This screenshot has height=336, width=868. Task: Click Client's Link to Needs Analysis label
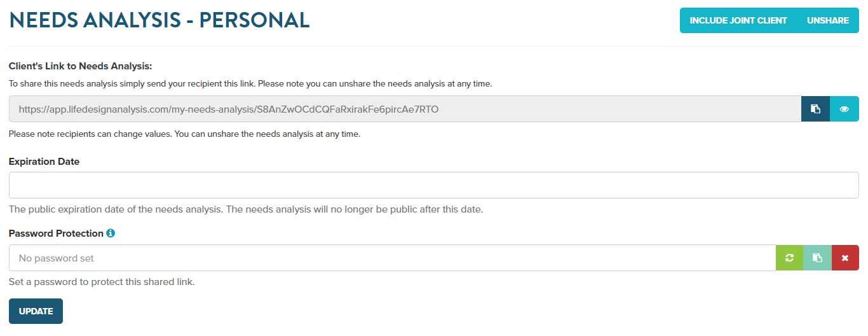click(x=80, y=66)
